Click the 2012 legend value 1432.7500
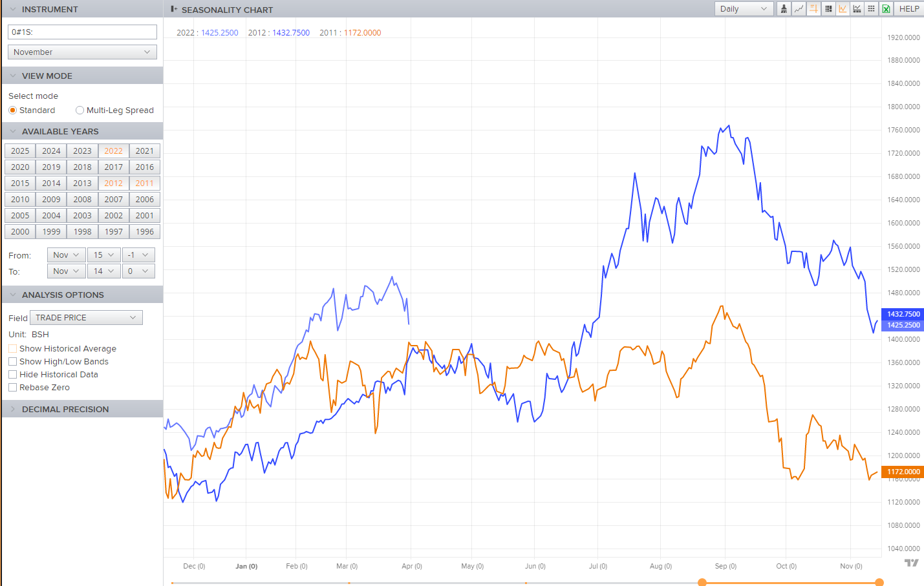The height and width of the screenshot is (586, 924). [291, 33]
